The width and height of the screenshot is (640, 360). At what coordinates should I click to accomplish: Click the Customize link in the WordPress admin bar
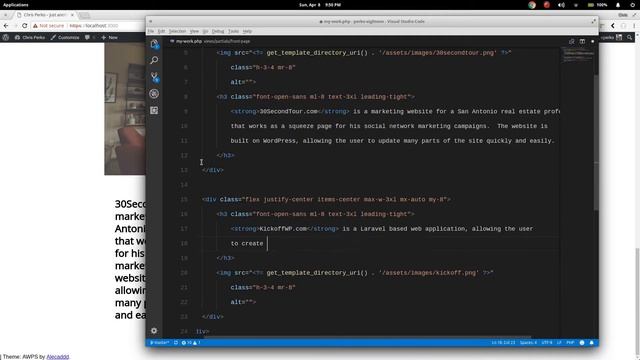click(x=65, y=37)
